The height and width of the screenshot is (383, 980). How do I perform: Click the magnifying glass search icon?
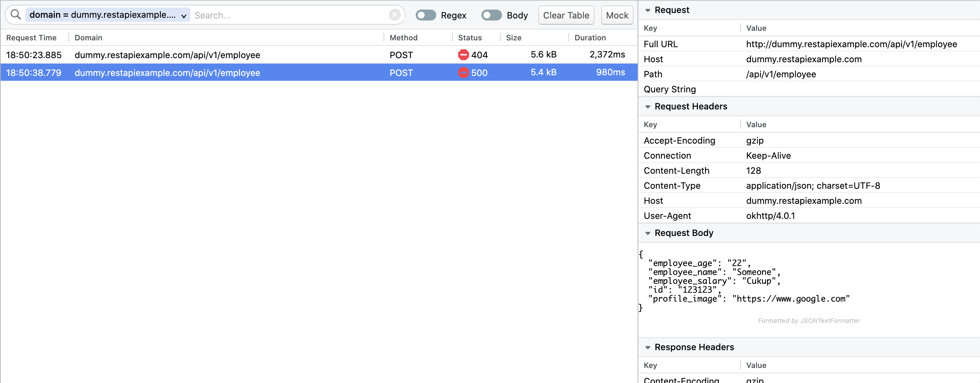(16, 15)
